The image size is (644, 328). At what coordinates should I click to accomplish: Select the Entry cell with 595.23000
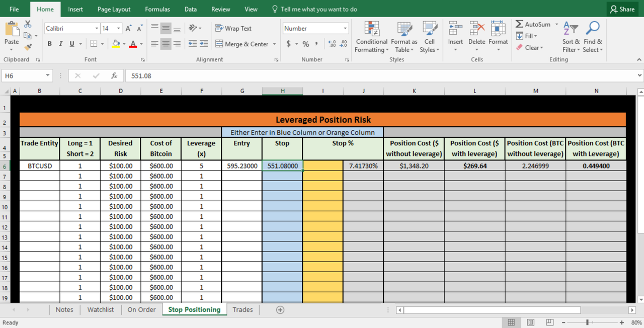pos(242,166)
